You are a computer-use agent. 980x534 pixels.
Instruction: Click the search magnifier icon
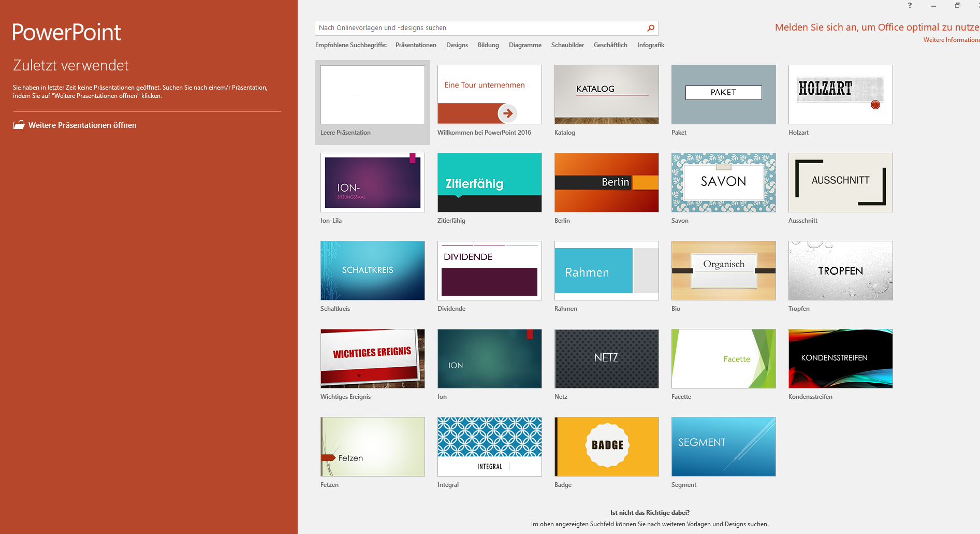tap(651, 28)
